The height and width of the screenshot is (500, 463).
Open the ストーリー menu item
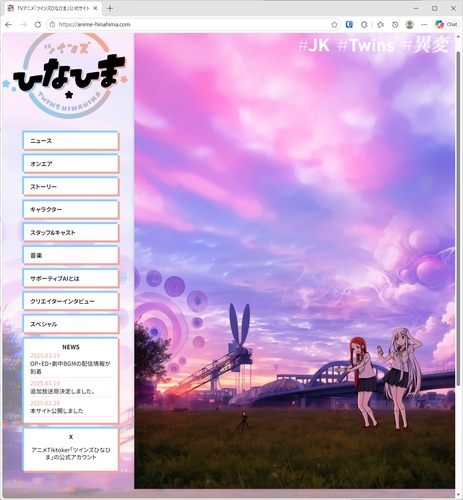(71, 187)
